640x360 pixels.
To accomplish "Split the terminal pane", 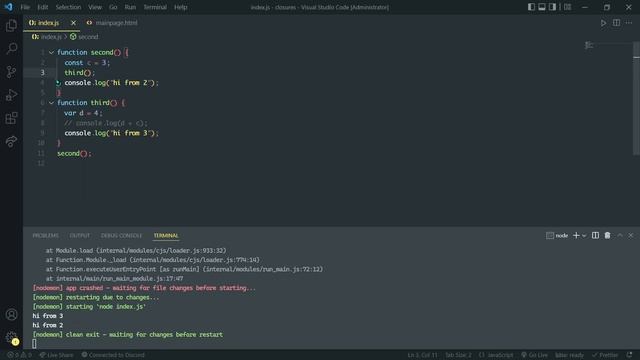I will 596,236.
